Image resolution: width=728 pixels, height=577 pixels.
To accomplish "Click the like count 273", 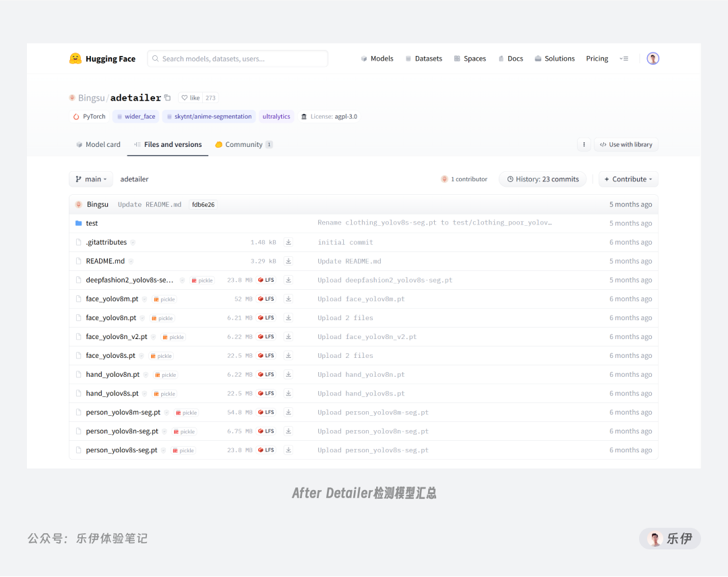I will [x=210, y=98].
